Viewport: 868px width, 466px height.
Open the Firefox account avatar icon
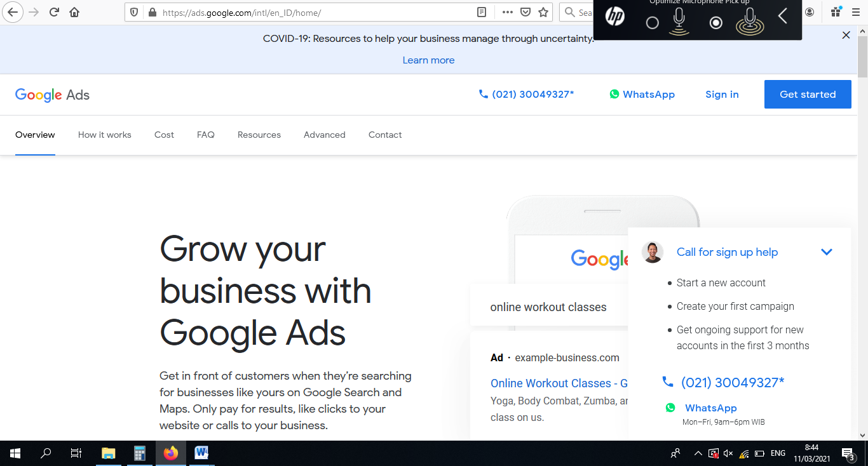point(810,12)
